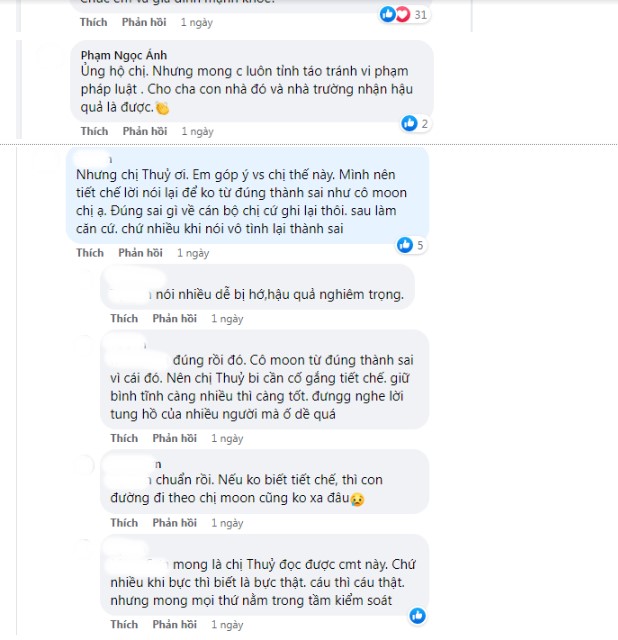This screenshot has height=640, width=618.
Task: Click Phản hồi under the 'chị Thuỷ ơi' comment
Action: [x=140, y=253]
